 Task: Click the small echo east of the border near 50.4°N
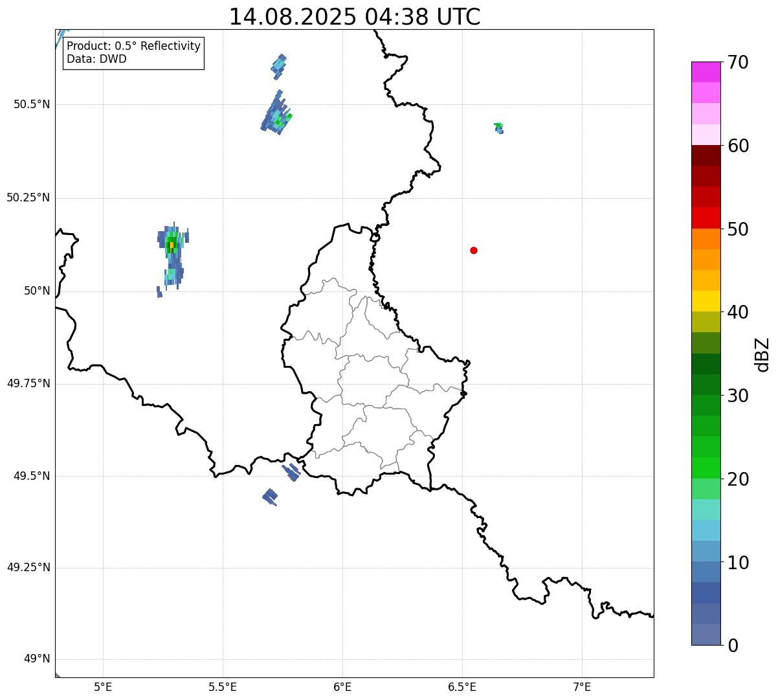498,128
